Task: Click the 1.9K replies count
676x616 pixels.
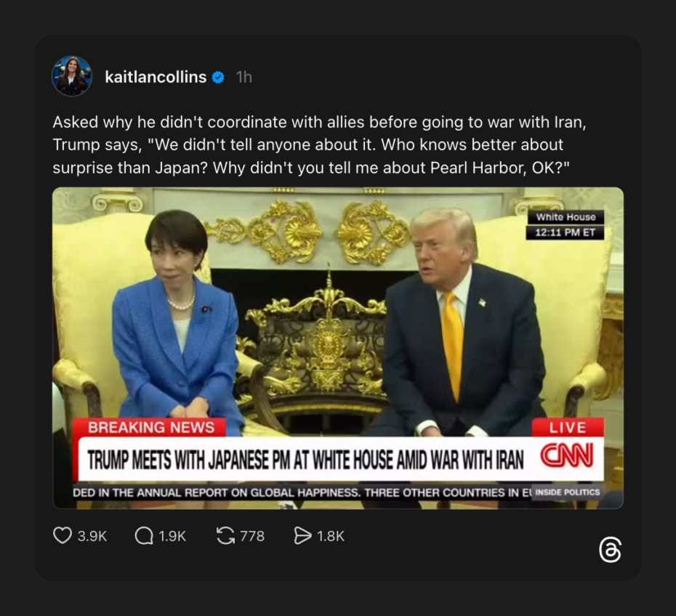Action: click(172, 536)
